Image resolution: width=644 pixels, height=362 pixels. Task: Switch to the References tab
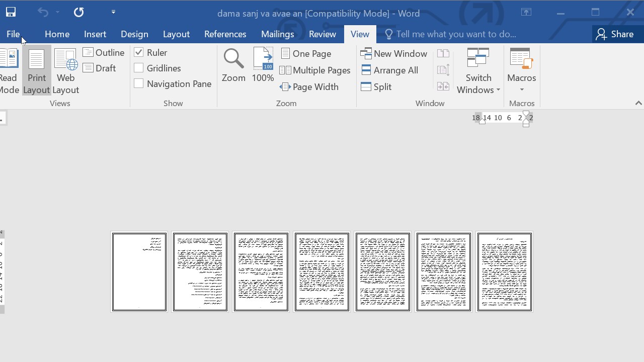tap(225, 34)
